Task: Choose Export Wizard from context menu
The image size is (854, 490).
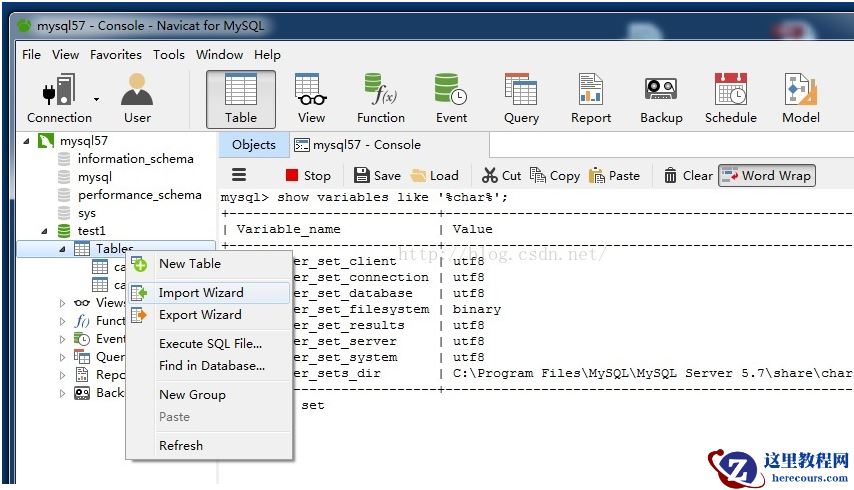Action: point(209,315)
